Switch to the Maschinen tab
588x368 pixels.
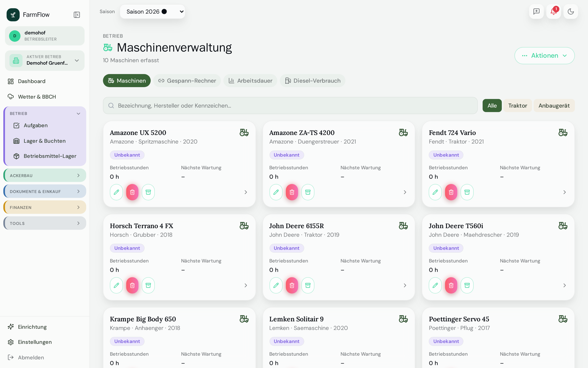pyautogui.click(x=127, y=81)
